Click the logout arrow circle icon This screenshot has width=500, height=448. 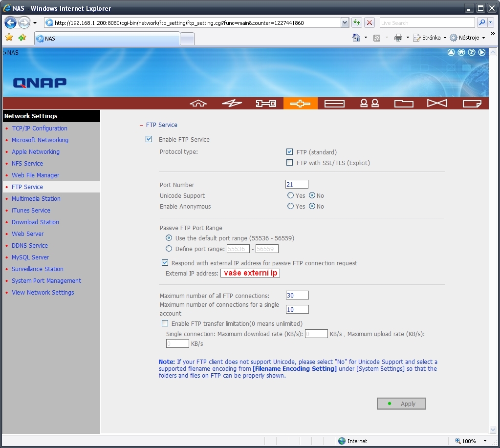(x=482, y=52)
